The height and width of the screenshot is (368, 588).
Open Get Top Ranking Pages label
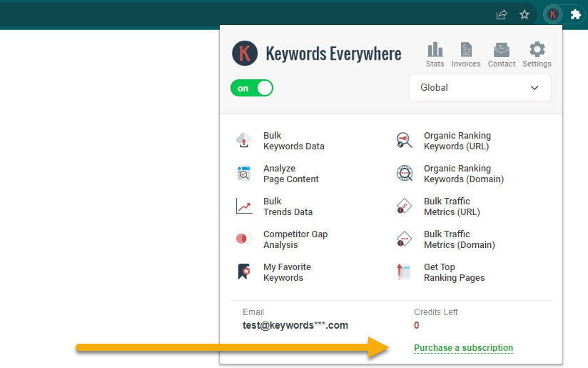coord(454,272)
